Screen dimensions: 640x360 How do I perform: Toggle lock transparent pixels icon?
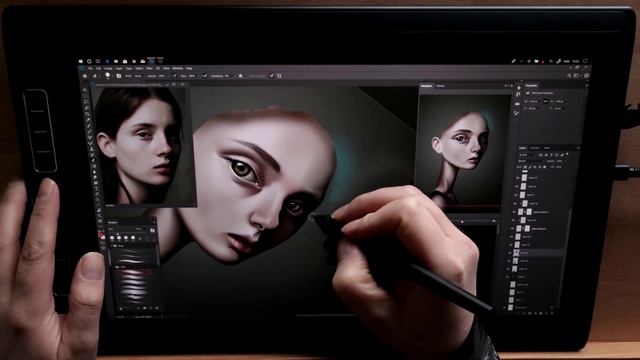click(525, 167)
